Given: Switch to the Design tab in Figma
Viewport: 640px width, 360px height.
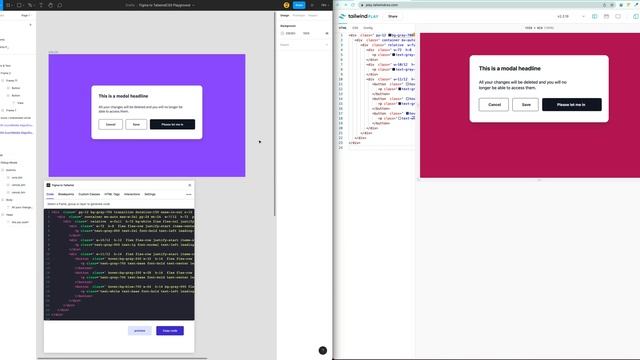Looking at the screenshot, I should point(284,16).
